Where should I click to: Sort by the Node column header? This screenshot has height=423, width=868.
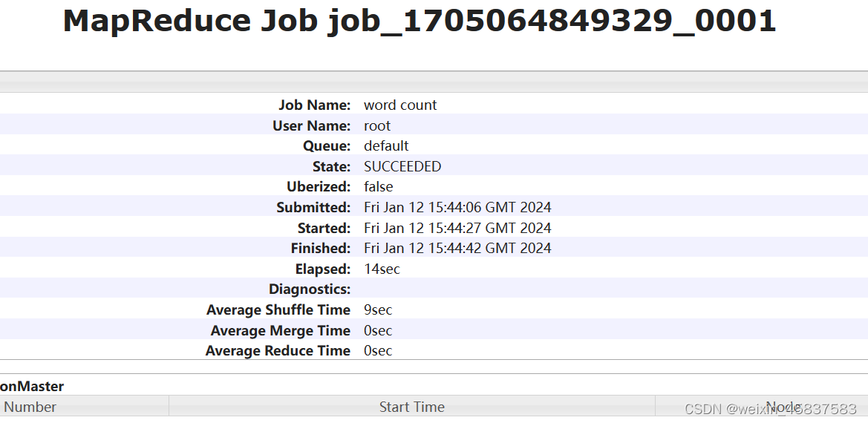(x=762, y=407)
